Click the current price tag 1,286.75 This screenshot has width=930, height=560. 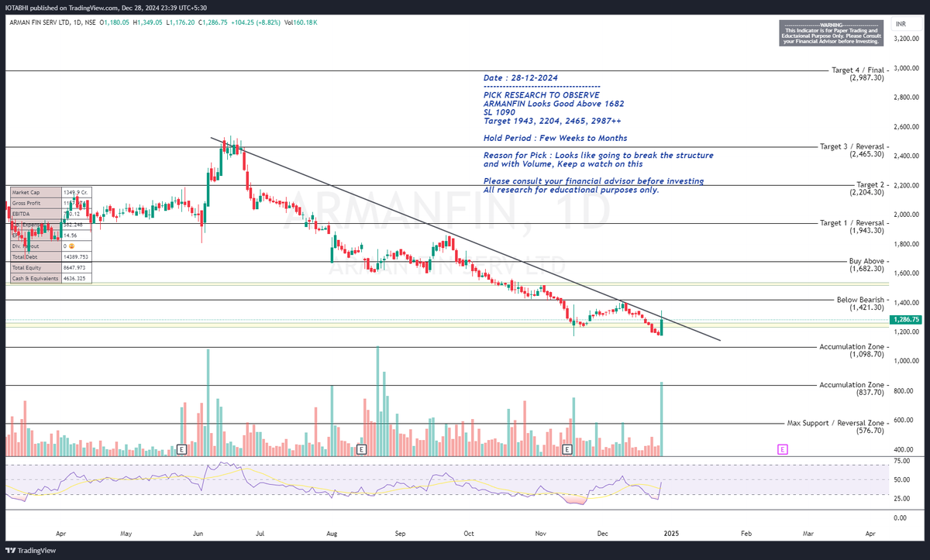[905, 319]
